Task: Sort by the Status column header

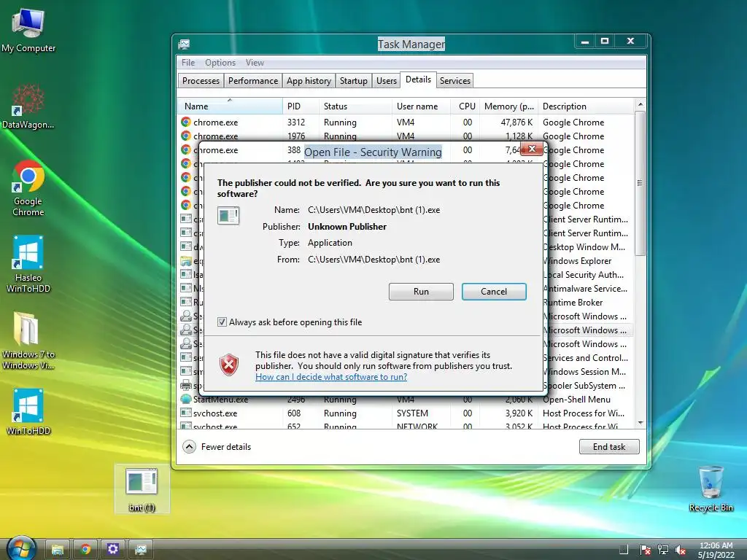Action: click(x=355, y=106)
